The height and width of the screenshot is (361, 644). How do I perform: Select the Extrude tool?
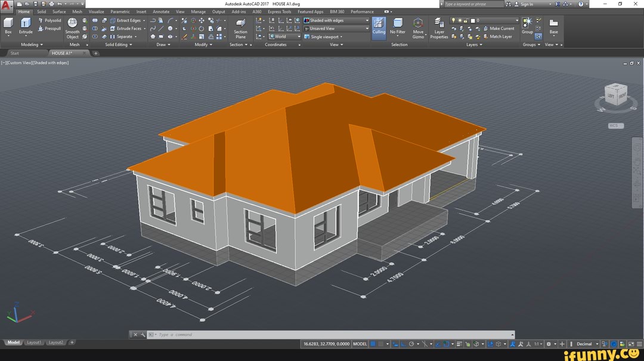tap(25, 24)
